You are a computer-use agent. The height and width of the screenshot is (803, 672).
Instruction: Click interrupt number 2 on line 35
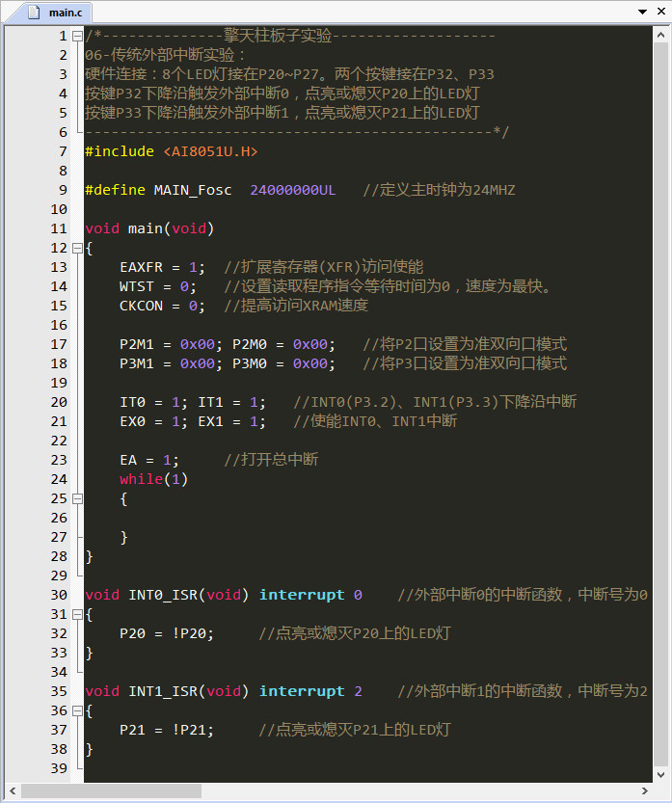pyautogui.click(x=358, y=691)
